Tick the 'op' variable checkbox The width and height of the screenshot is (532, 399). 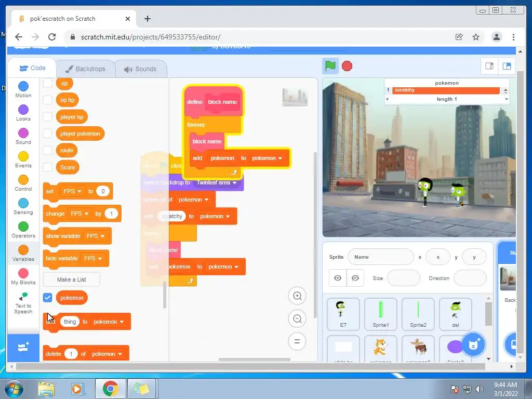[47, 83]
